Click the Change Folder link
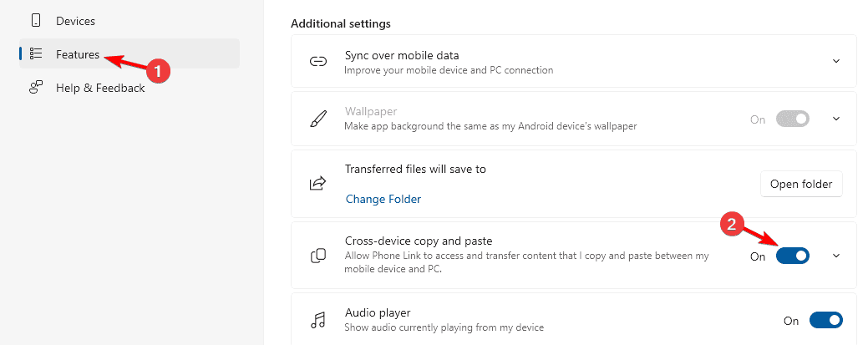868x345 pixels. tap(383, 199)
